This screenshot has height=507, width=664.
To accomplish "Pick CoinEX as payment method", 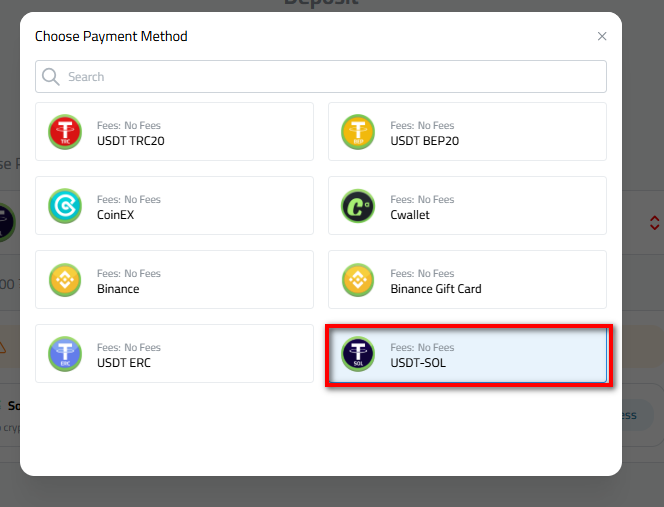I will 174,206.
